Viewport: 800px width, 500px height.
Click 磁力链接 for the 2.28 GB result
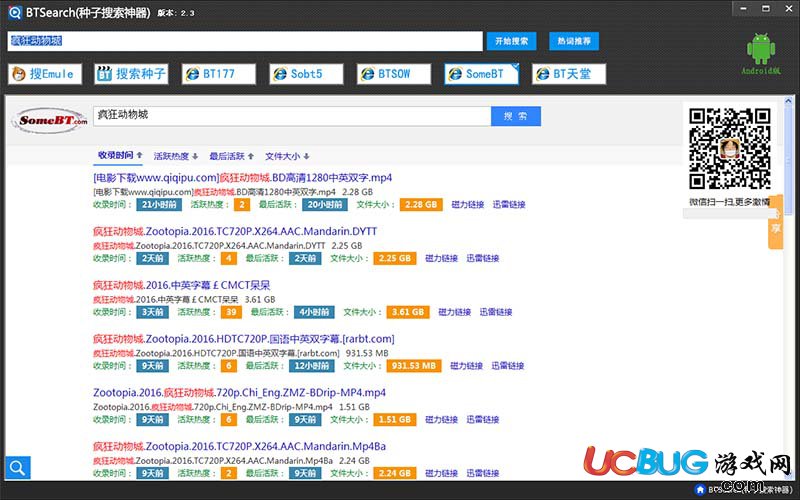(467, 205)
